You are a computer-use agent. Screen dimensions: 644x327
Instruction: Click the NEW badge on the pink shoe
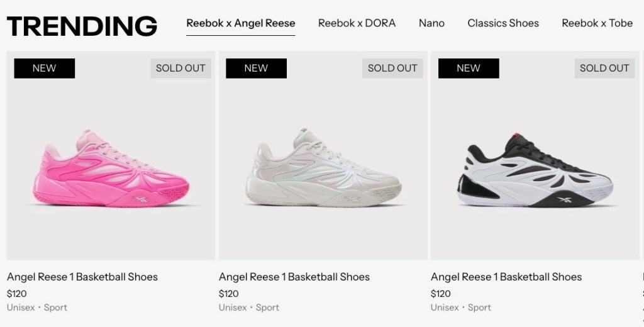(x=44, y=68)
